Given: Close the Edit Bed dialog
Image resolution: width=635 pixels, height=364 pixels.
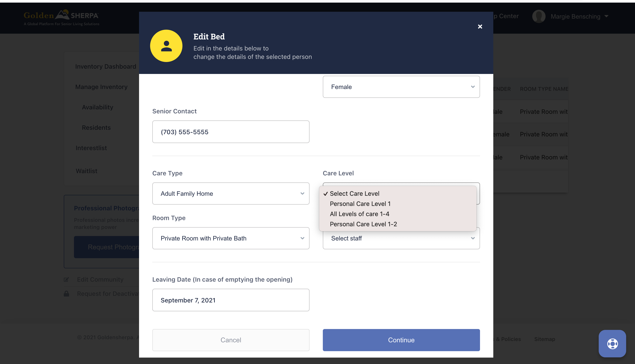Looking at the screenshot, I should tap(480, 27).
